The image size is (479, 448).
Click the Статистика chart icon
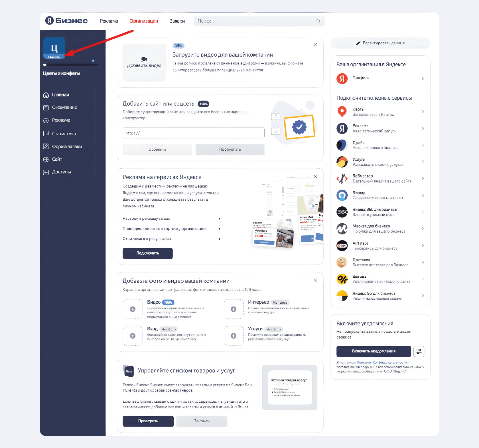click(x=46, y=134)
